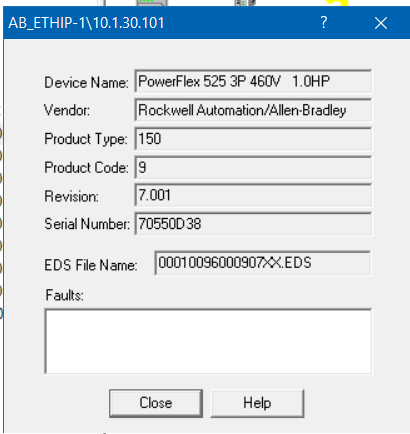410x434 pixels.
Task: Click the Device Name label text
Action: point(86,82)
